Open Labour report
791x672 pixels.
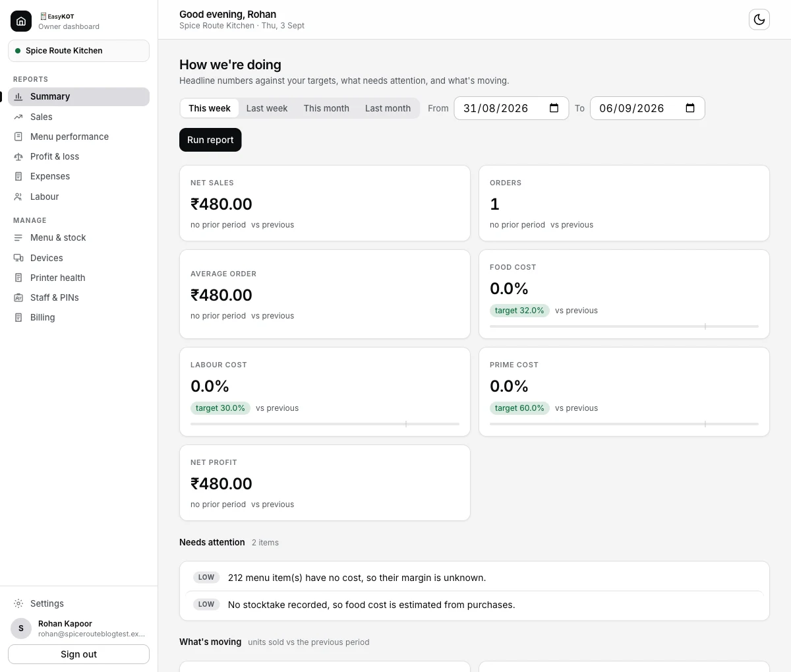coord(79,197)
